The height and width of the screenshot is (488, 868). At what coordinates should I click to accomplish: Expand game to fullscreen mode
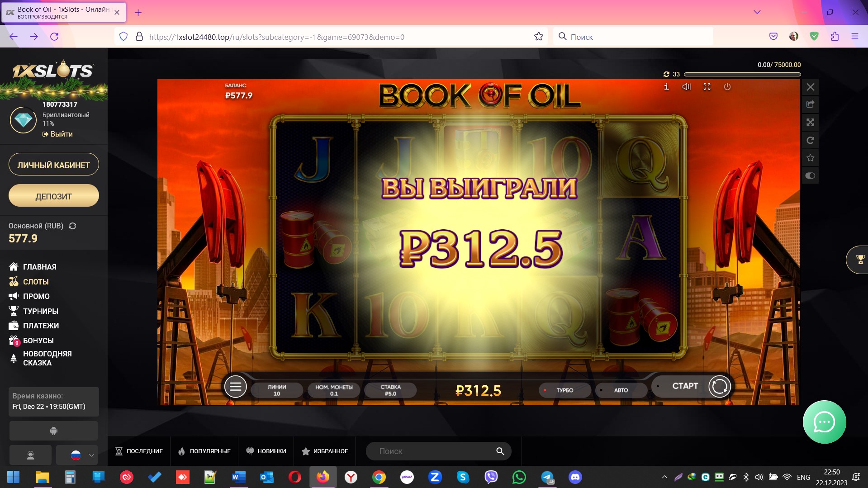pyautogui.click(x=707, y=87)
